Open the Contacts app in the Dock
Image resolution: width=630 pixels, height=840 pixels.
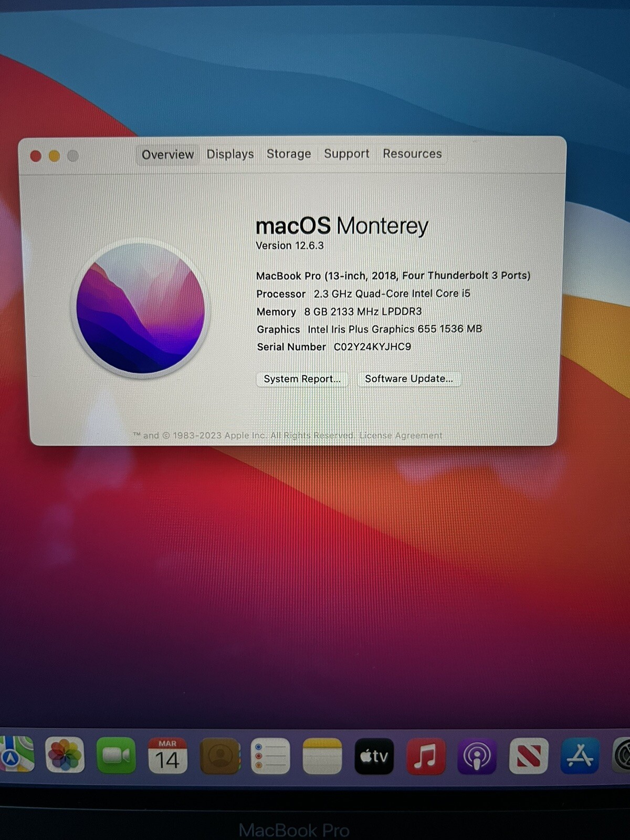click(220, 755)
